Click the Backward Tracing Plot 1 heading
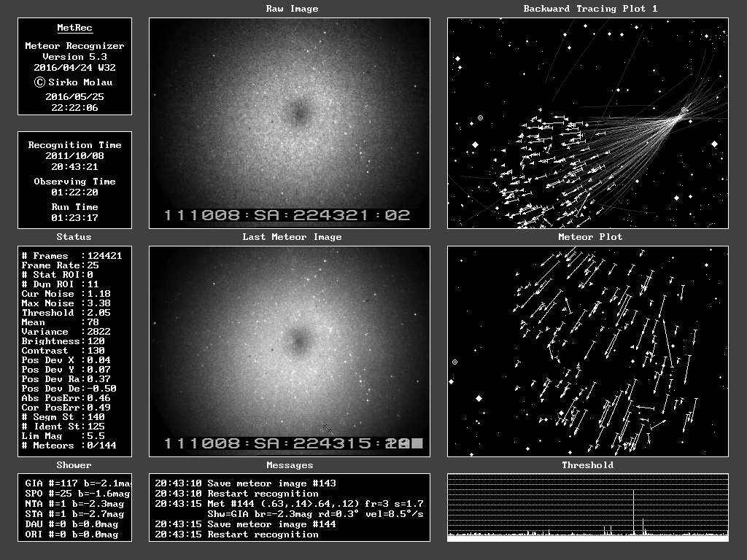This screenshot has width=747, height=560. coord(590,9)
